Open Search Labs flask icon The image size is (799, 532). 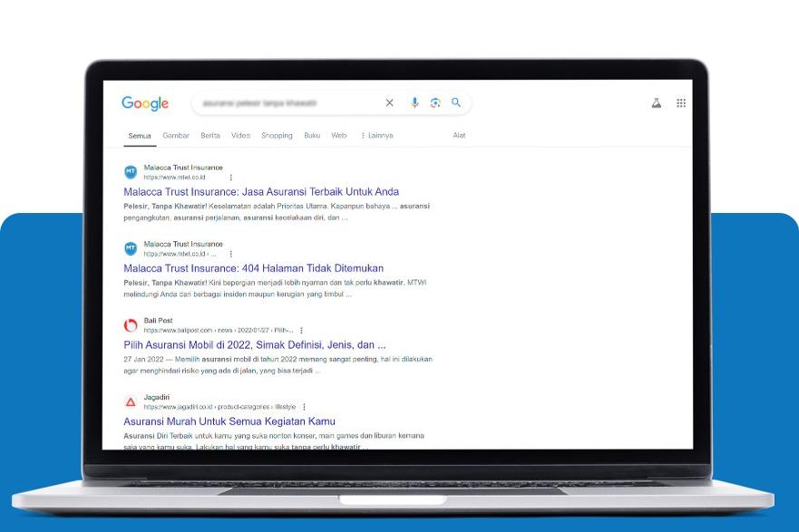pyautogui.click(x=657, y=102)
